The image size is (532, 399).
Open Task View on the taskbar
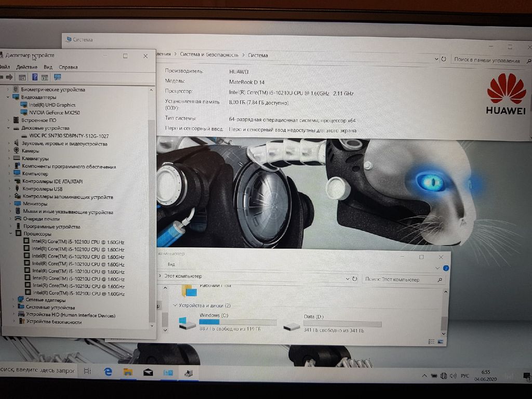pos(87,371)
